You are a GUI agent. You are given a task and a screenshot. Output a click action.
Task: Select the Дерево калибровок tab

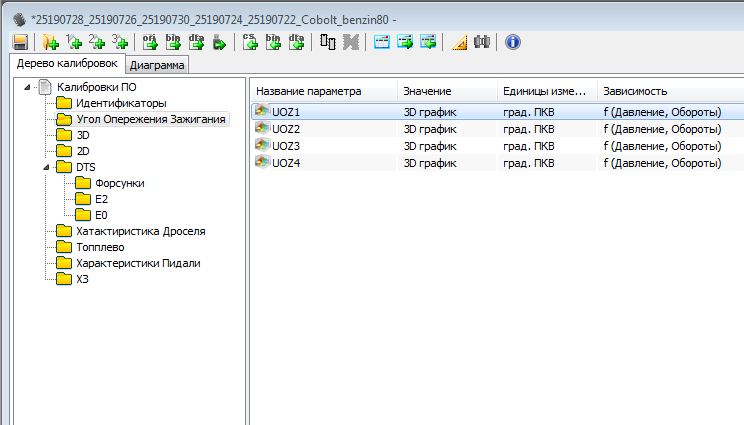click(66, 64)
